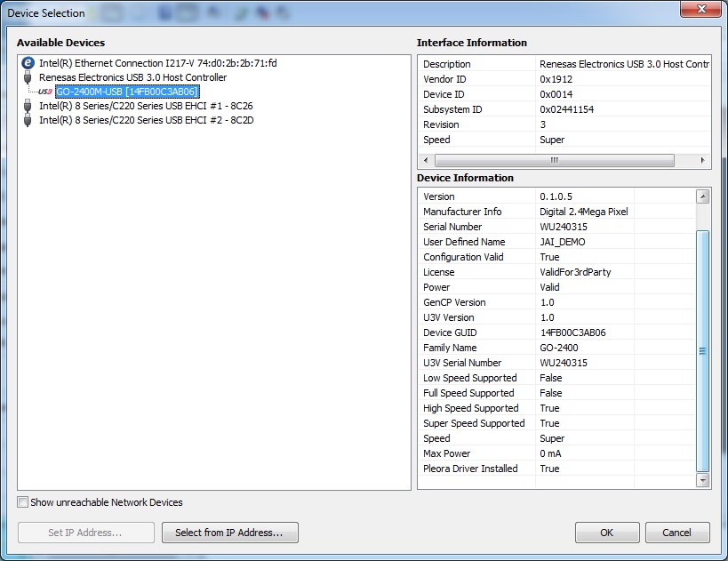The image size is (728, 561).
Task: Click Device ID value 0x0014
Action: click(556, 94)
